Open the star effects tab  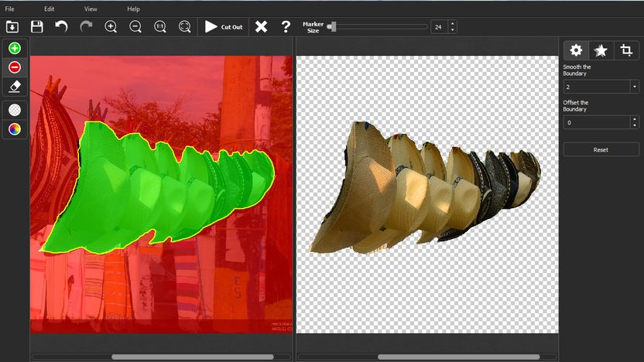click(x=601, y=50)
